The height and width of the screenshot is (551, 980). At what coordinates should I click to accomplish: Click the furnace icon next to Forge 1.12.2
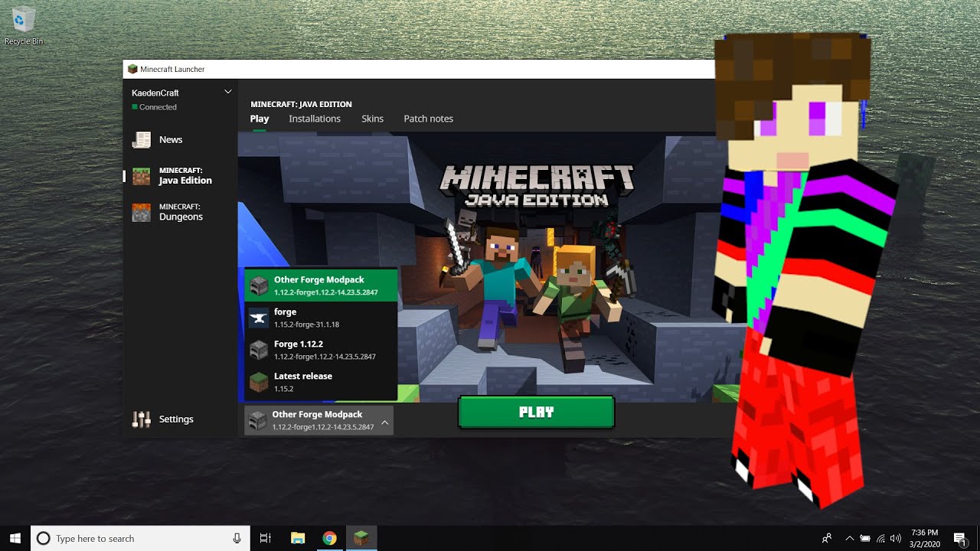(259, 350)
